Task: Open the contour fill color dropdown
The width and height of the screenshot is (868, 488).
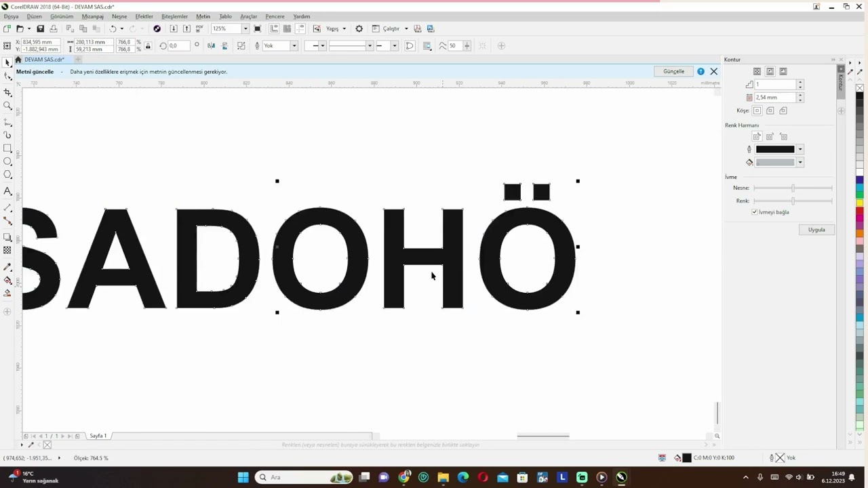Action: pos(800,163)
